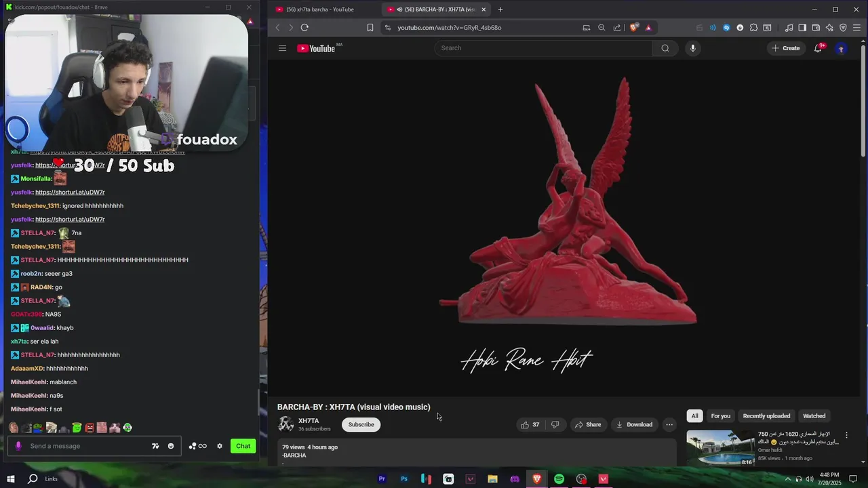The image size is (868, 488).
Task: Click the 7TV emote icon in chat input
Action: click(x=155, y=446)
